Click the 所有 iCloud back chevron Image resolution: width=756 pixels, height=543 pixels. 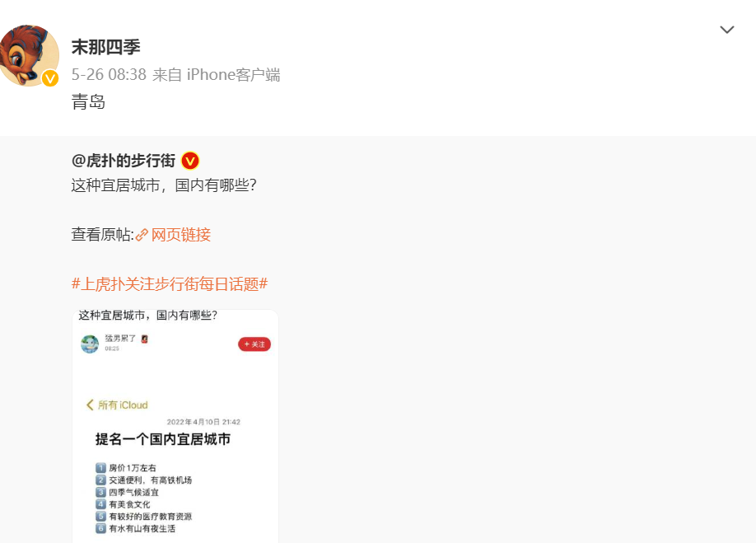pos(90,405)
